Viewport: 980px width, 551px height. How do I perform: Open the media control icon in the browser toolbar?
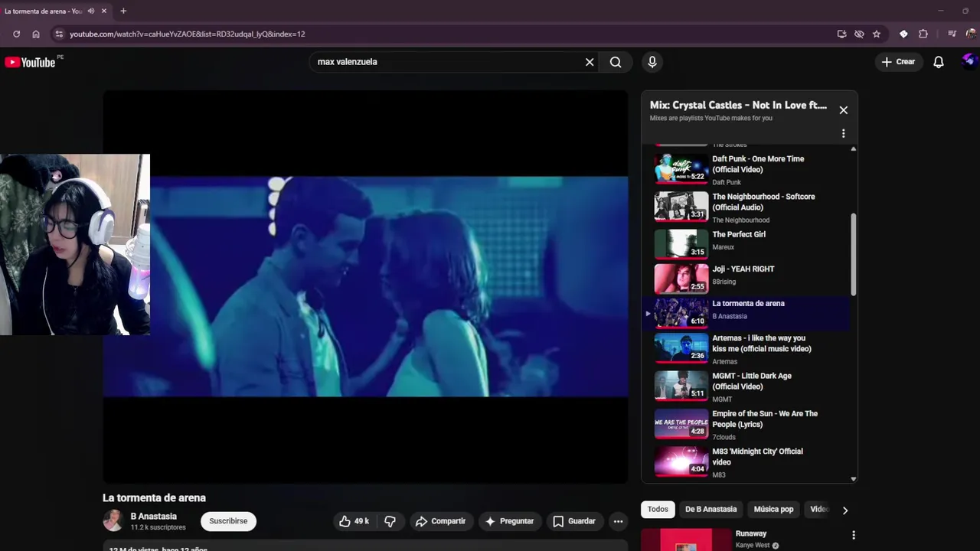[952, 34]
